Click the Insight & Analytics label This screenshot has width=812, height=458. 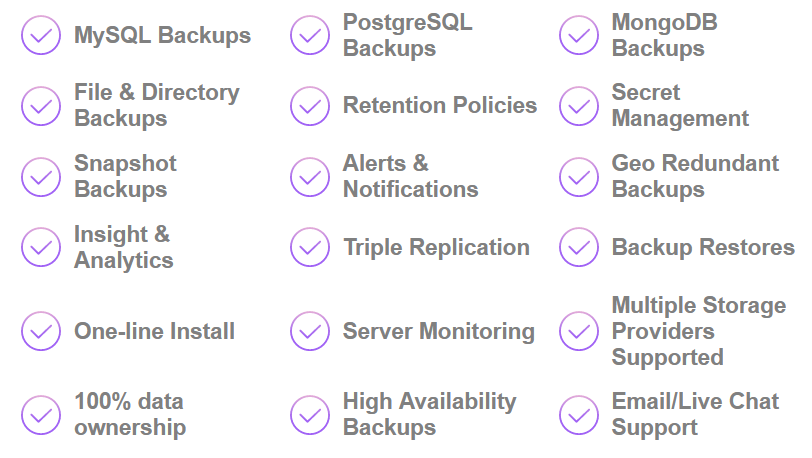(x=123, y=247)
